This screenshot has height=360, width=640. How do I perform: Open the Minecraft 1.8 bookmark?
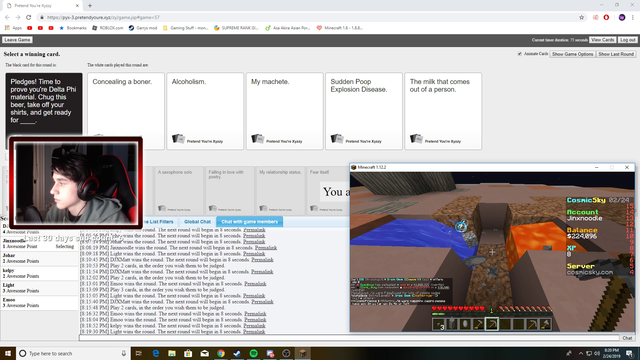tap(340, 28)
